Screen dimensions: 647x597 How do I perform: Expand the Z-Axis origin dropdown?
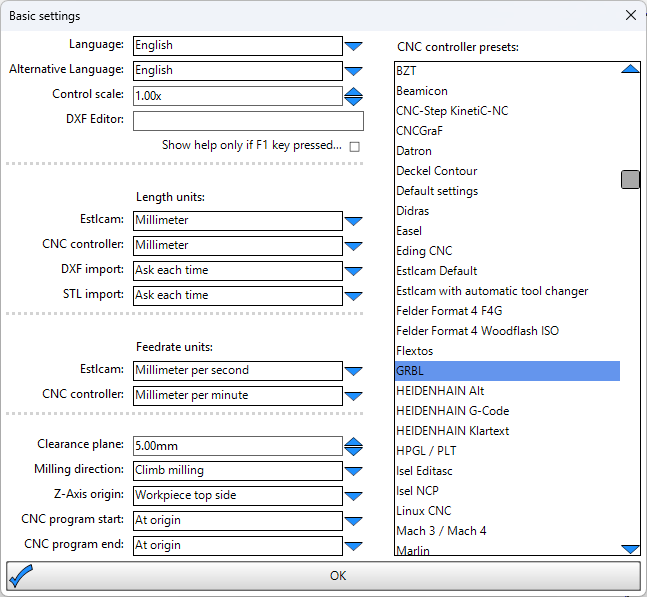(354, 495)
